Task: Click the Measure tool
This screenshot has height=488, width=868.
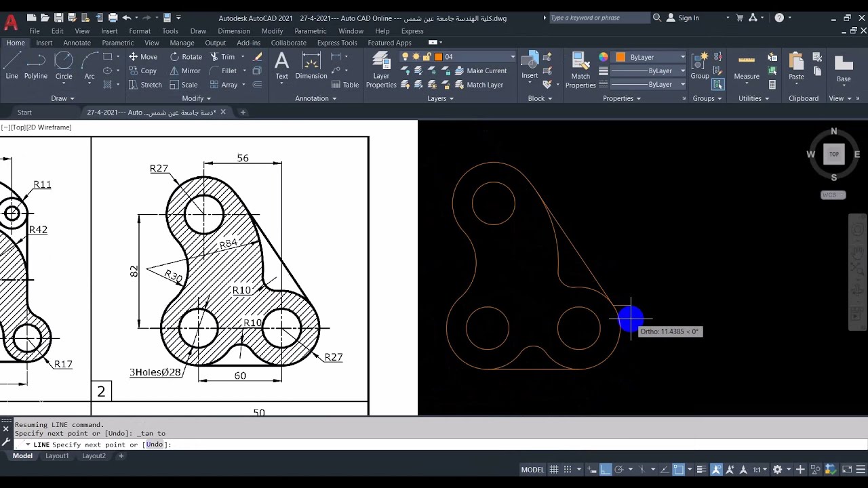Action: click(747, 66)
